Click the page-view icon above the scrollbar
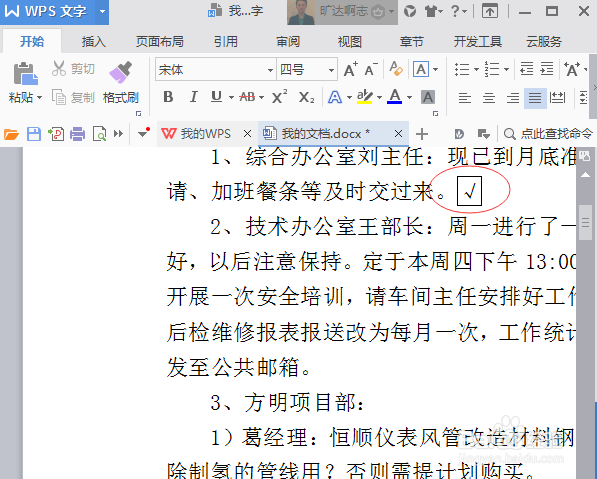The width and height of the screenshot is (597, 479). 585,155
